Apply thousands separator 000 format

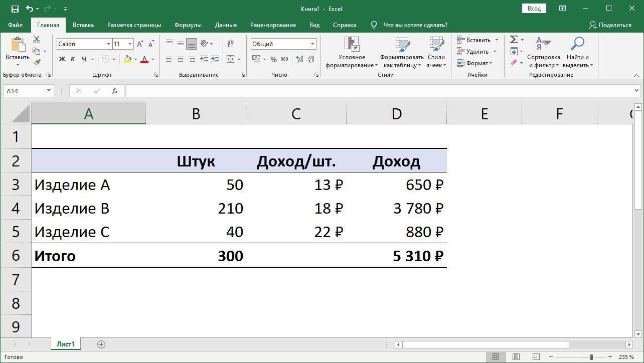pos(284,59)
